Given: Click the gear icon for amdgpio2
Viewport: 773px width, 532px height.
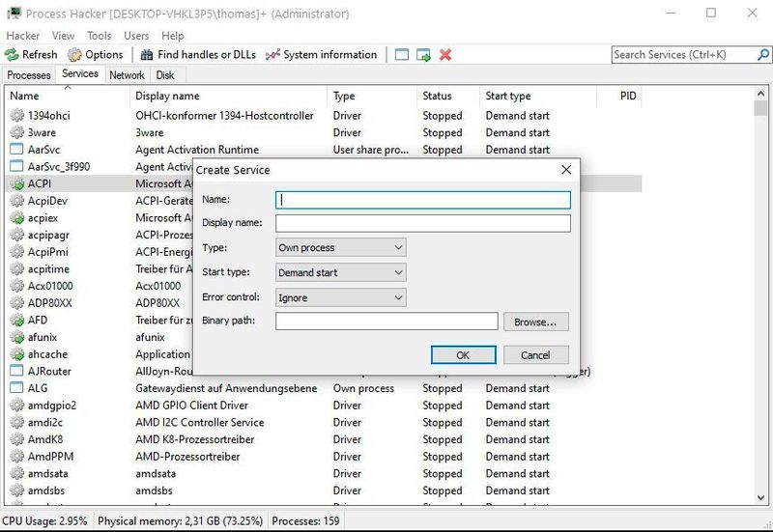Looking at the screenshot, I should [x=16, y=406].
